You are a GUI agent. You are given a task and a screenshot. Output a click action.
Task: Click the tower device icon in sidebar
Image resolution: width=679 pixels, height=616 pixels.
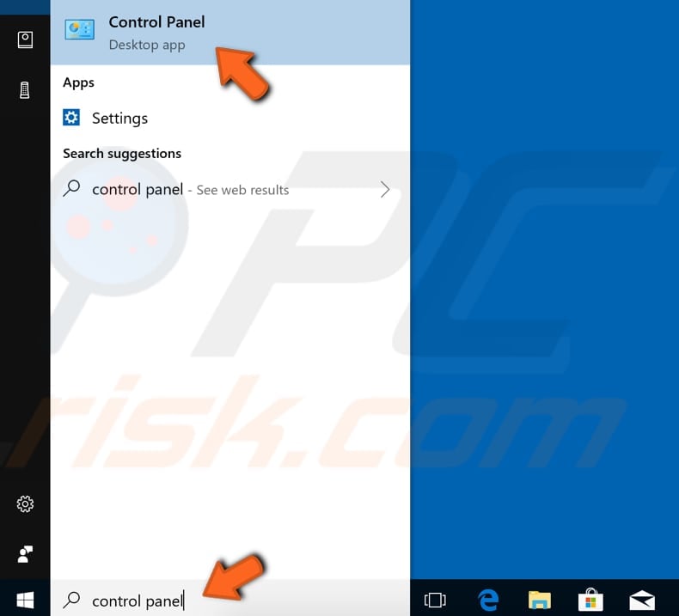point(25,90)
